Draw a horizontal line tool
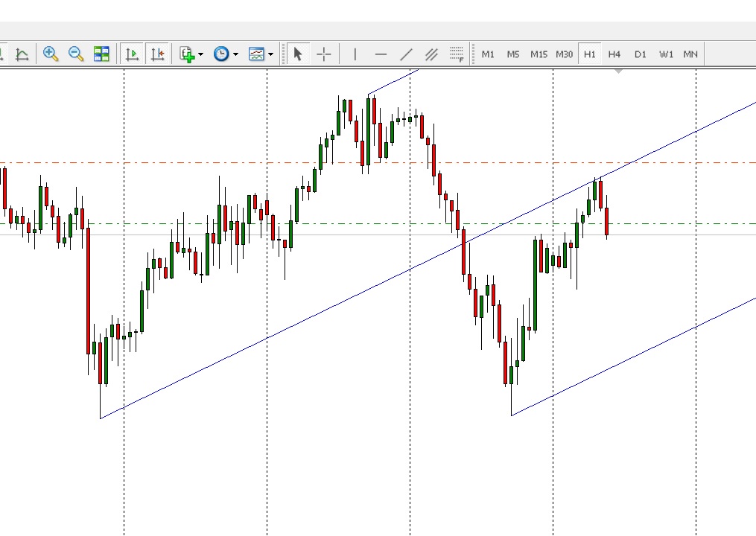The image size is (756, 536). (381, 54)
